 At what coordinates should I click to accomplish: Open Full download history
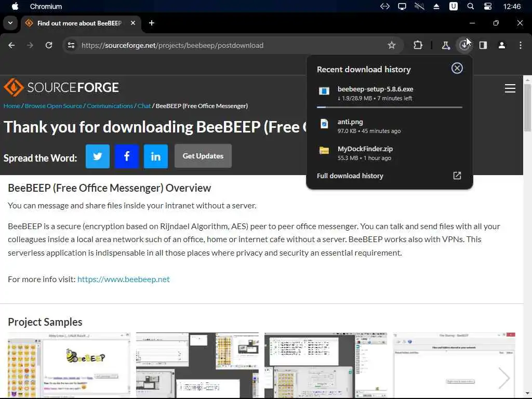tap(390, 176)
